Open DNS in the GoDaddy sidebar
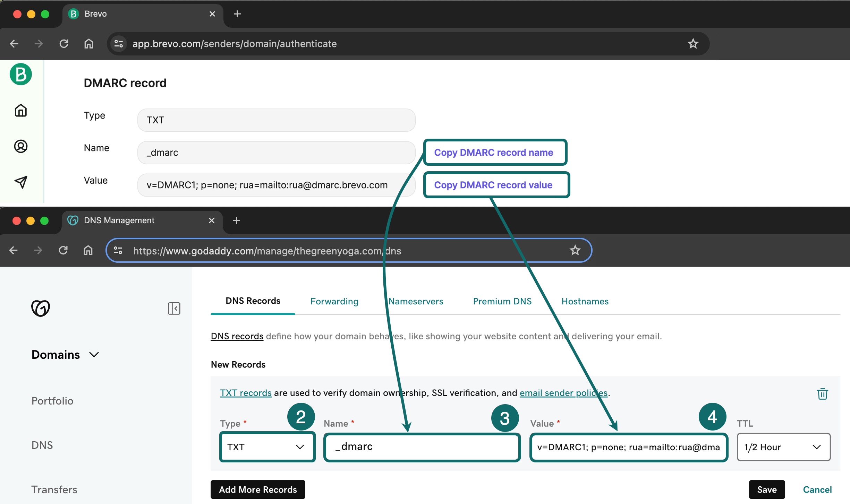850x504 pixels. [42, 445]
